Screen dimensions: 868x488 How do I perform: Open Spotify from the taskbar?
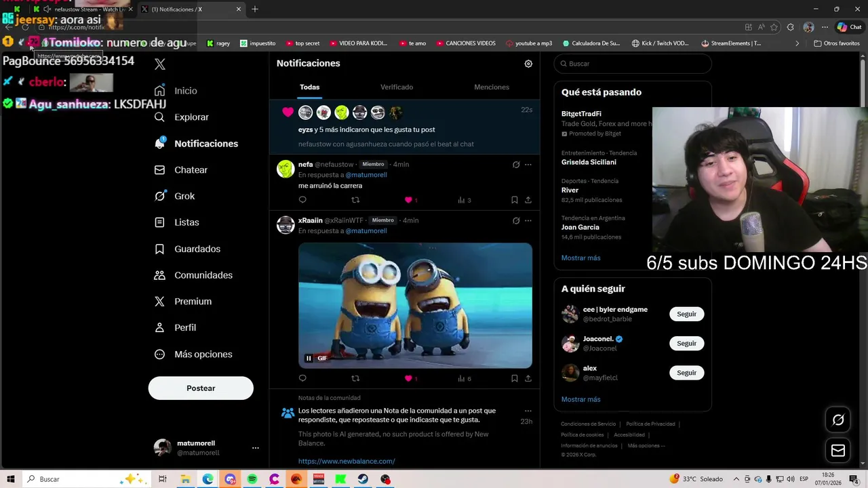(x=252, y=479)
